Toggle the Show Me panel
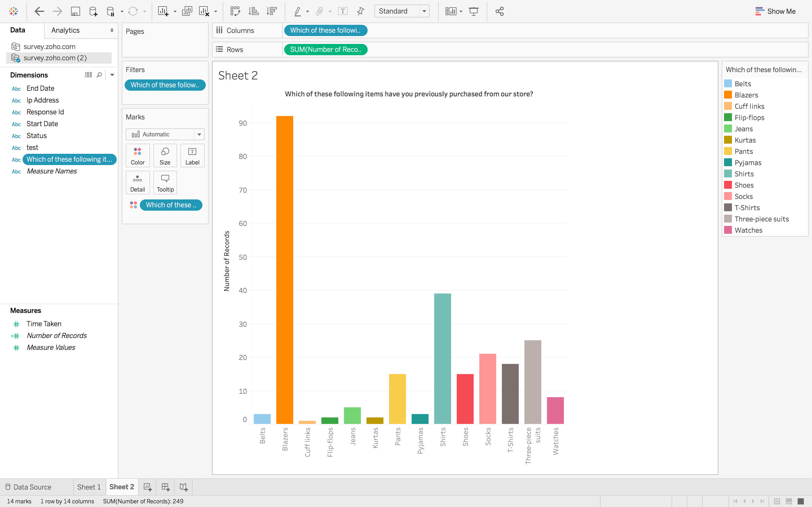This screenshot has width=812, height=507. 775,11
